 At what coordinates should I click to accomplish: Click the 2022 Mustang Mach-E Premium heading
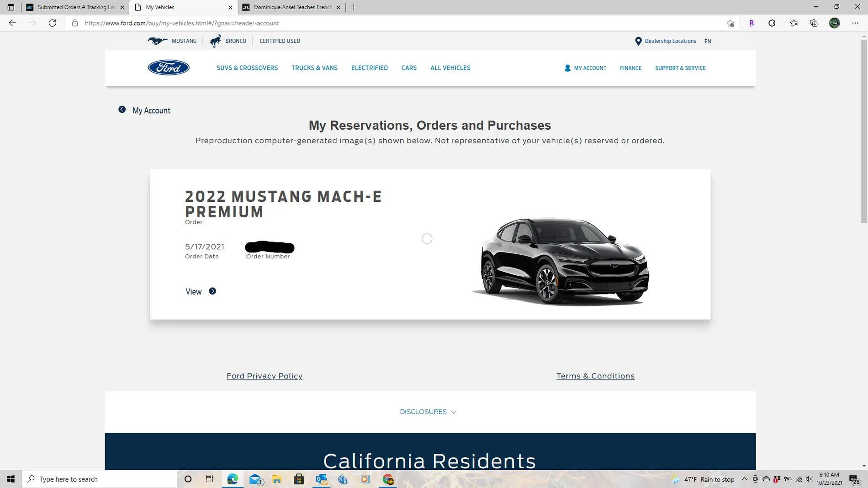[x=283, y=204]
